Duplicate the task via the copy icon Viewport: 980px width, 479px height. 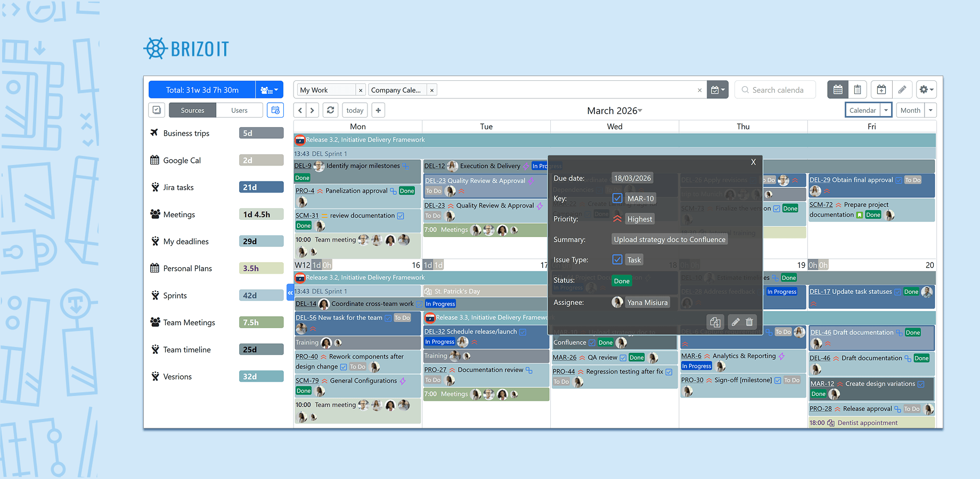pos(715,322)
